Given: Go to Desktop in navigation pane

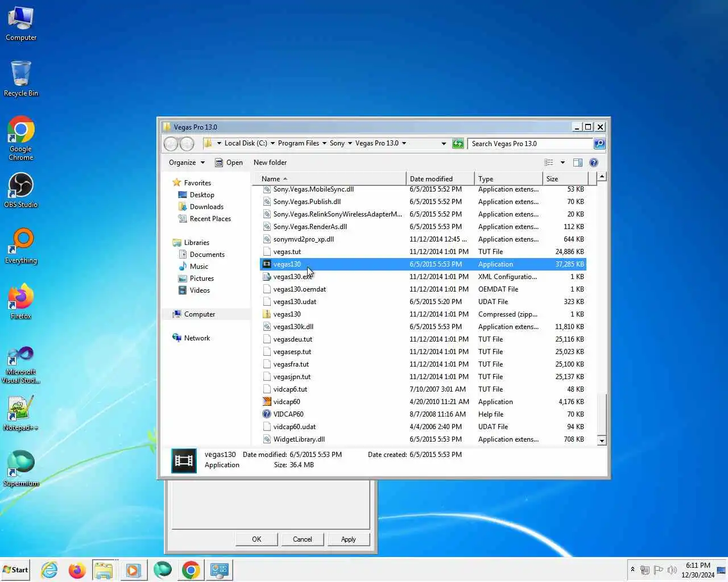Looking at the screenshot, I should coord(202,195).
